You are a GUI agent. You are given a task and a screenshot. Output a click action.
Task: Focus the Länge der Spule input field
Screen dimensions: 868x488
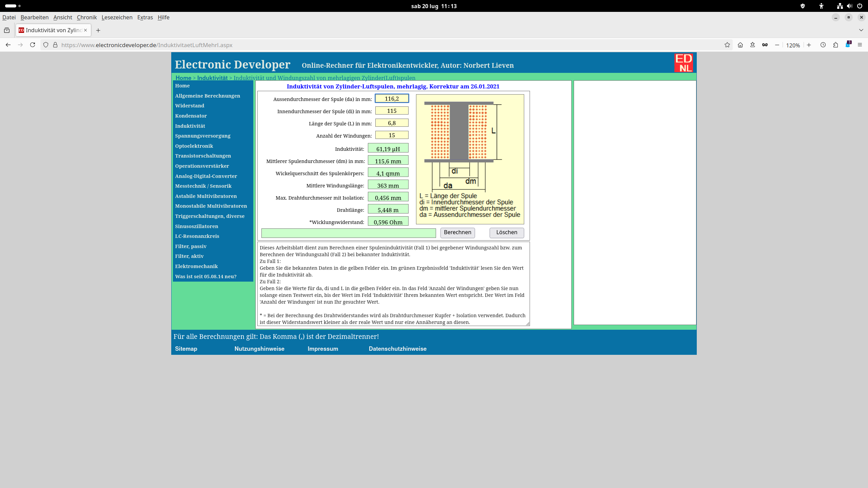pyautogui.click(x=392, y=123)
